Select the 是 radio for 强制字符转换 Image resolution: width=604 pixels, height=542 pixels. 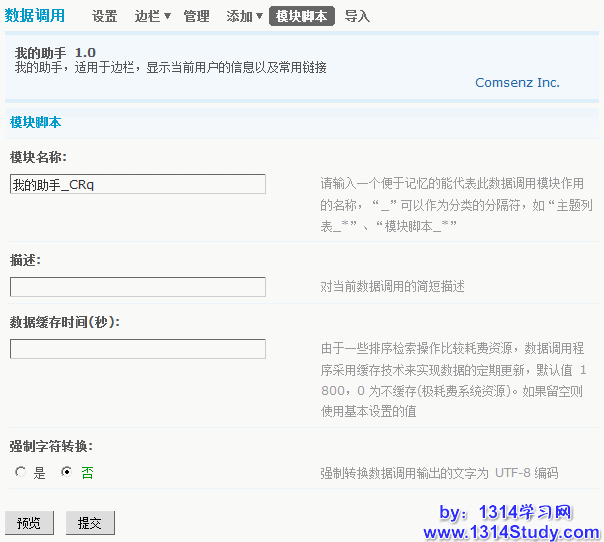[x=21, y=473]
